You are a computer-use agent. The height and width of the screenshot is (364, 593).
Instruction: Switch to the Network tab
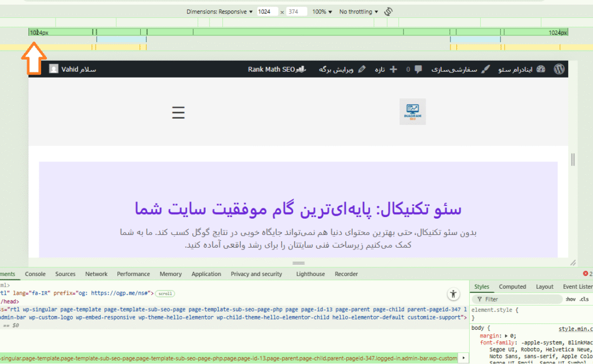tap(96, 274)
